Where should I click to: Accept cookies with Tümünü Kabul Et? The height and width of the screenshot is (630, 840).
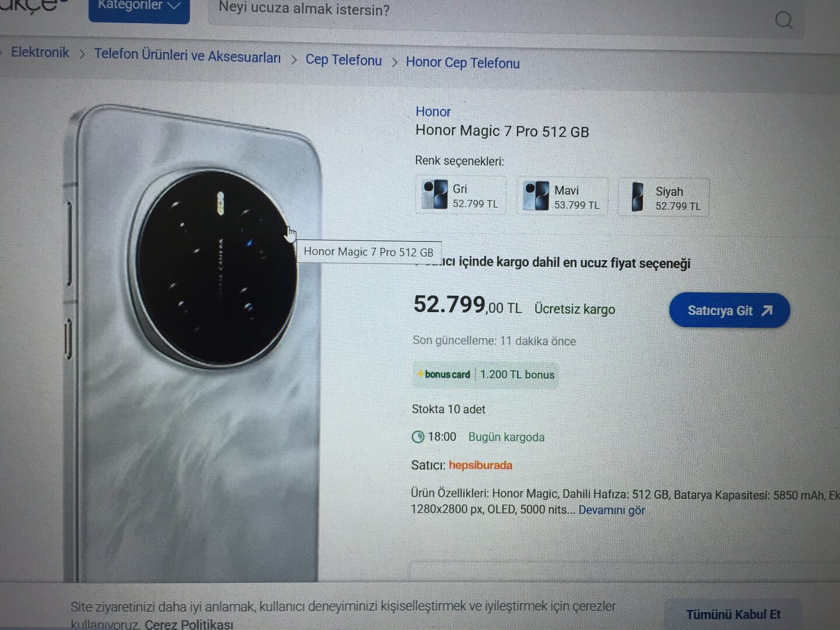pyautogui.click(x=733, y=615)
